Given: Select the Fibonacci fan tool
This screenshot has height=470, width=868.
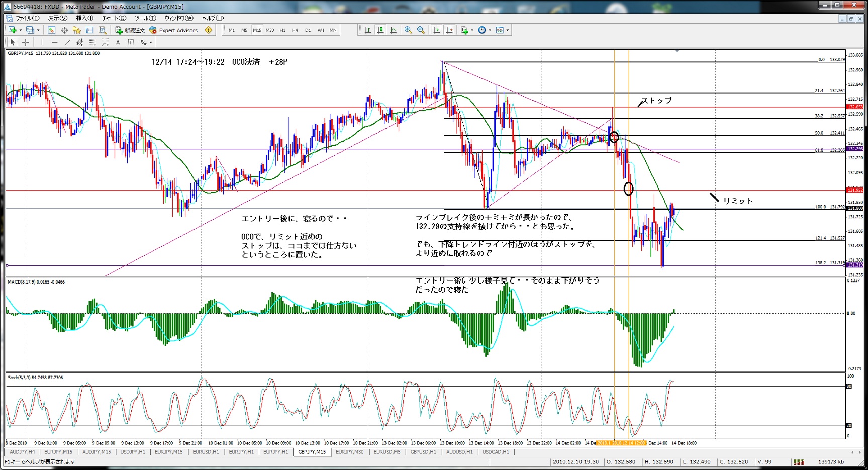Looking at the screenshot, I should (105, 42).
